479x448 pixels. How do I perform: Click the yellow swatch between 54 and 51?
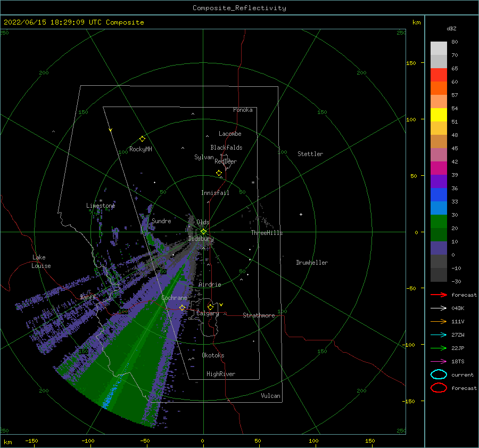click(439, 115)
